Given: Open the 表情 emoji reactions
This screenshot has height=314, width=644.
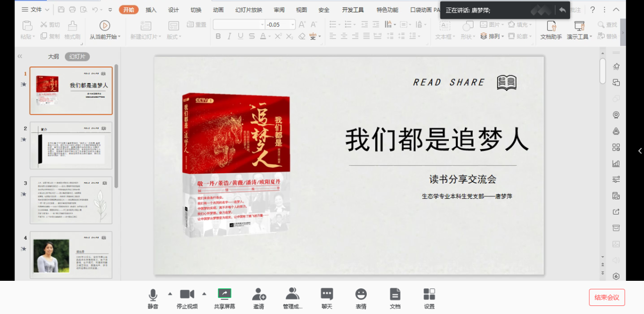Looking at the screenshot, I should coord(361,294).
